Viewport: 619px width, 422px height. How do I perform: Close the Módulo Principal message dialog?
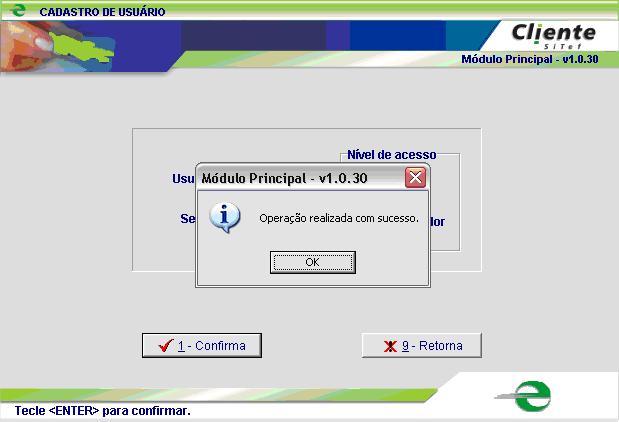click(416, 178)
